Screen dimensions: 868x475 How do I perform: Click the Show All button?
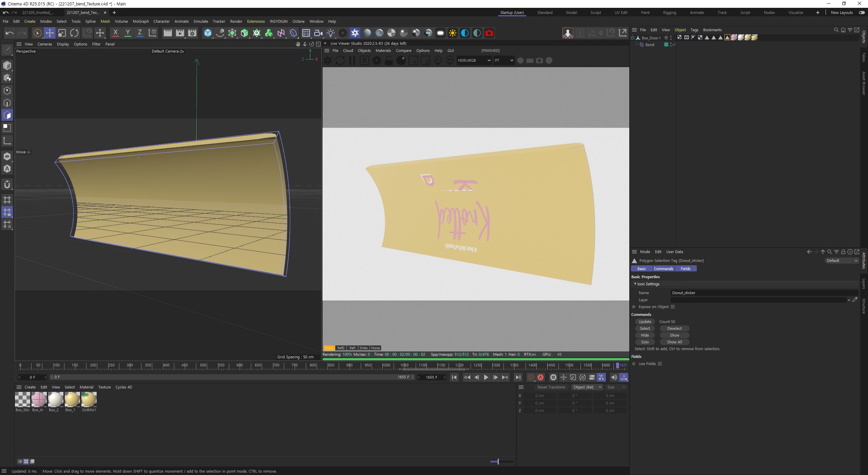coord(674,342)
